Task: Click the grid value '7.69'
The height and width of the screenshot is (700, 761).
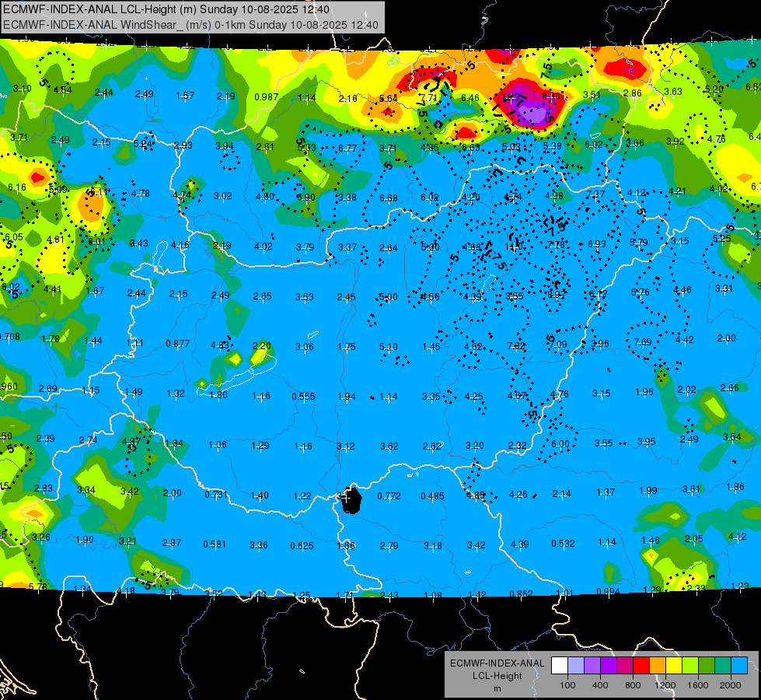Action: 643,342
